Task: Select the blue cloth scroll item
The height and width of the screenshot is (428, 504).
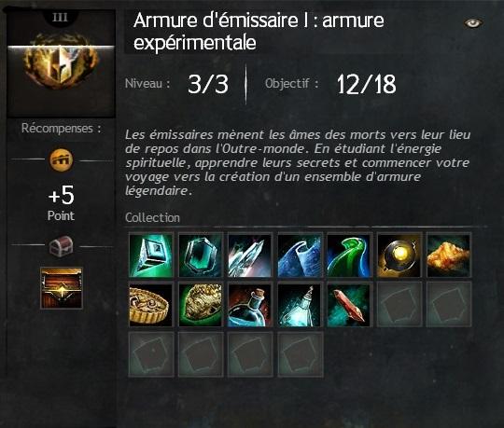Action: pos(300,255)
